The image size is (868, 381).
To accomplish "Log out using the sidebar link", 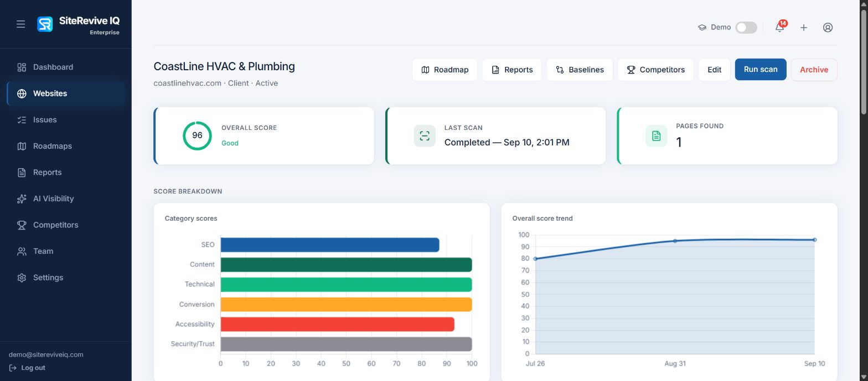I will [28, 368].
